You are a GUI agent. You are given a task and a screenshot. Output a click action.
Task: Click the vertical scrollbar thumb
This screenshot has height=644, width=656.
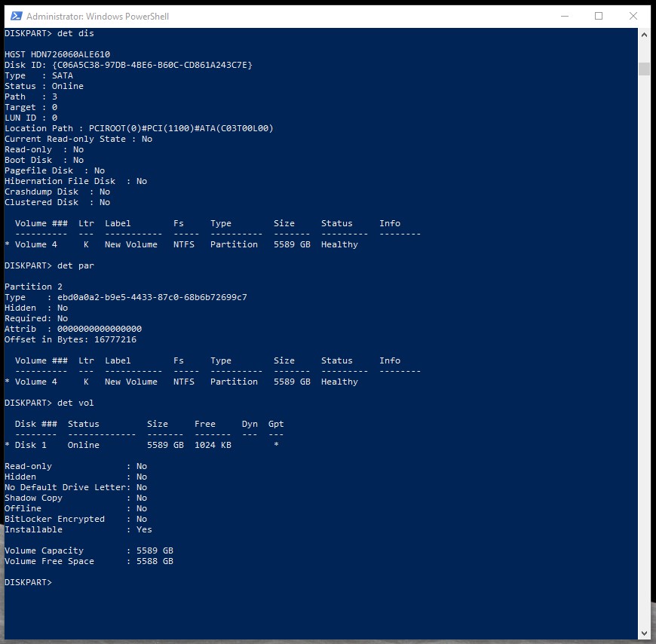click(644, 69)
